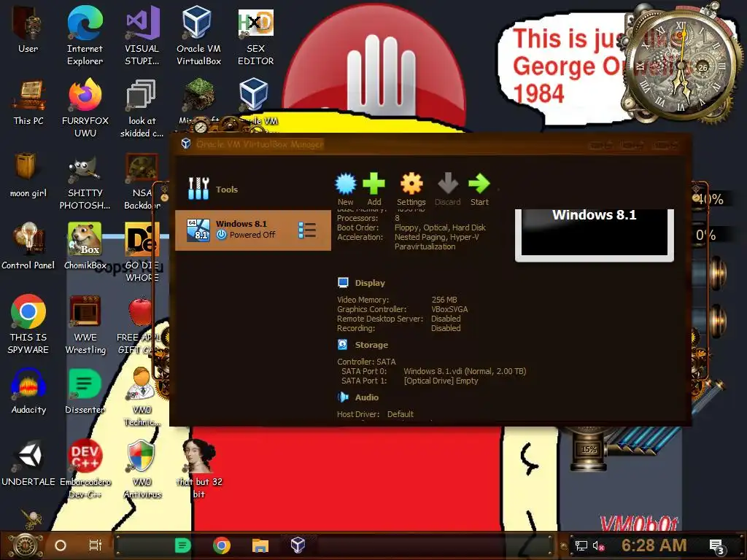Click the VBoxSVGA graphics controller value

click(x=449, y=309)
